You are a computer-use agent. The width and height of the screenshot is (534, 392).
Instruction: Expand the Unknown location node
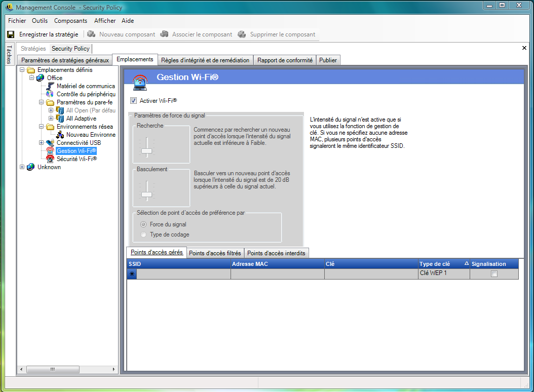22,167
